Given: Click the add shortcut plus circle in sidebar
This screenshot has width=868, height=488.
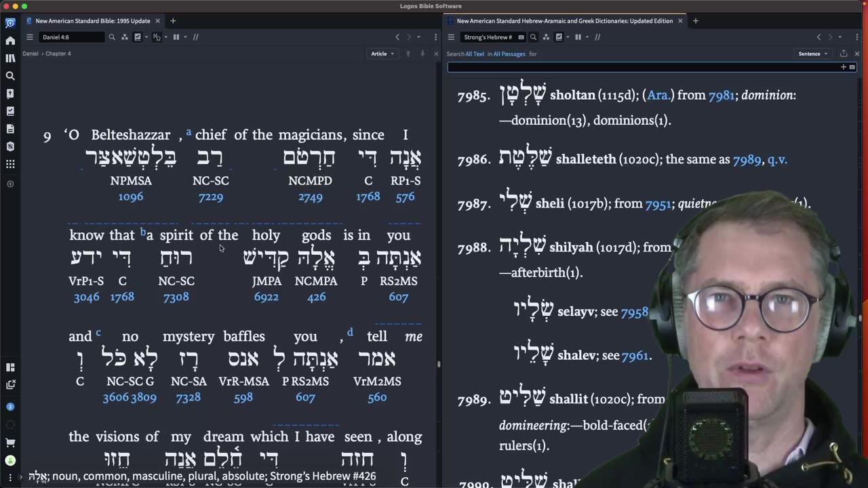Looking at the screenshot, I should click(10, 184).
